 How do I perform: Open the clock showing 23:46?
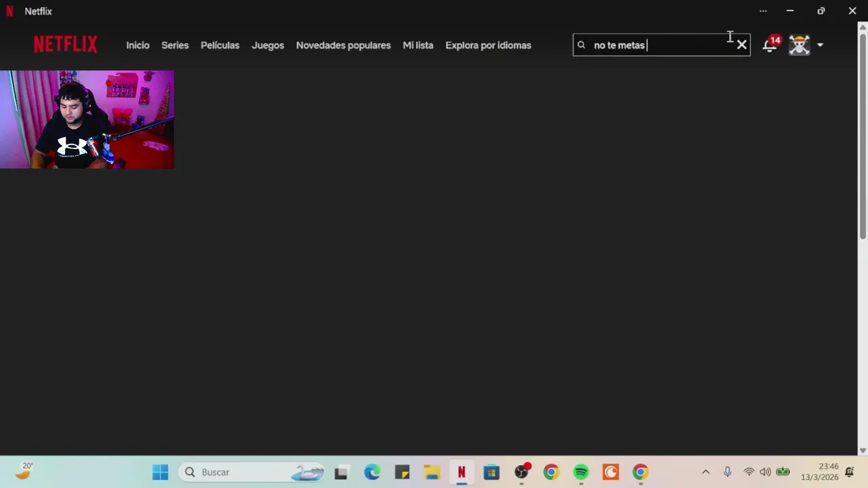[819, 472]
